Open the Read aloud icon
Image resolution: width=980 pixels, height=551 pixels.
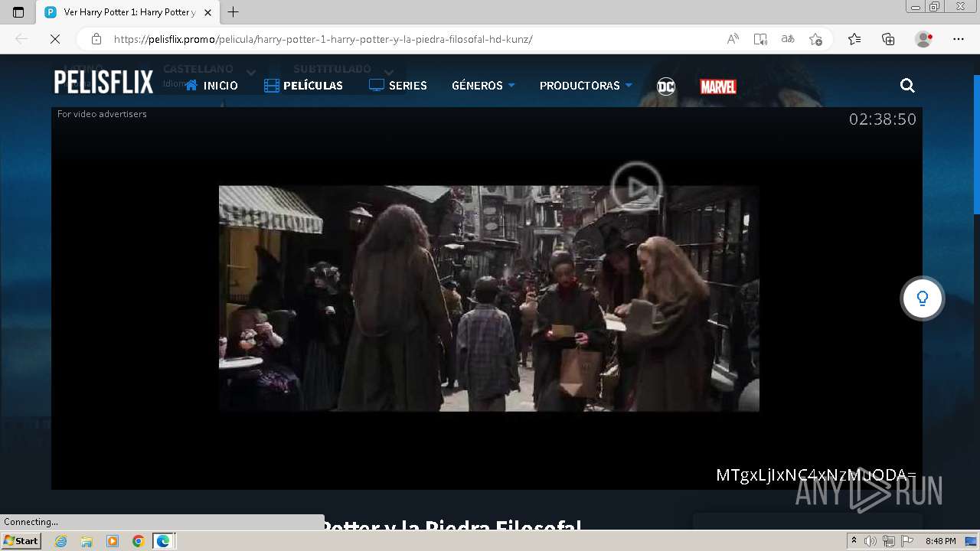tap(733, 39)
